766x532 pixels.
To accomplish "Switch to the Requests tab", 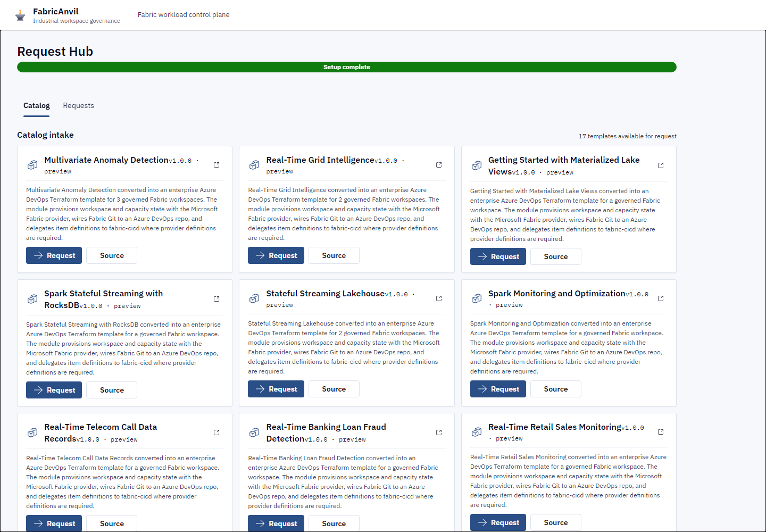I will (78, 105).
